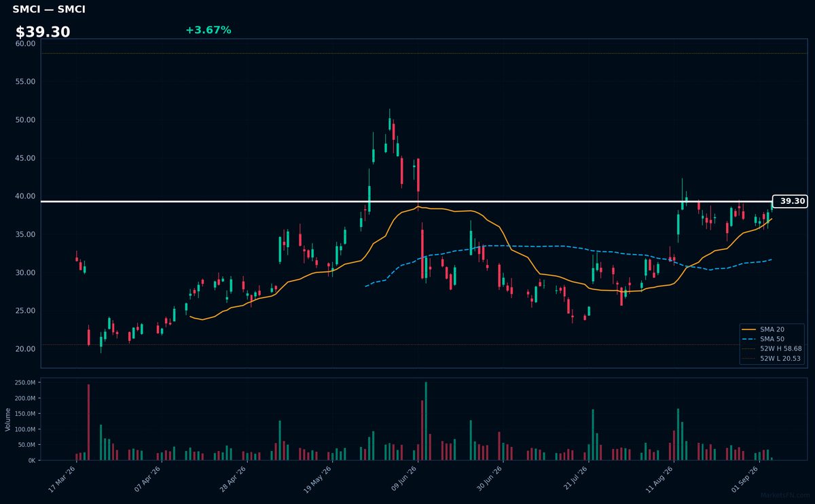Click the 55.00 price axis label
Screen dimensions: 815x504
[x=25, y=82]
